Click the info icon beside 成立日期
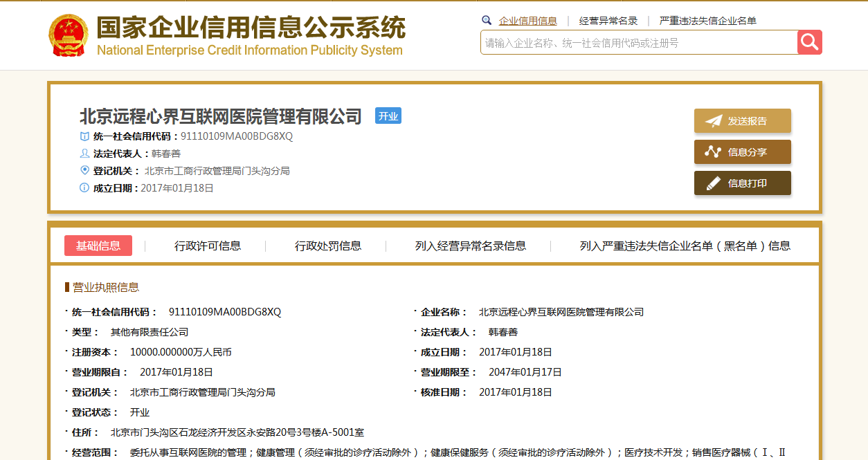Viewport: 868px width, 460px height. [x=84, y=187]
